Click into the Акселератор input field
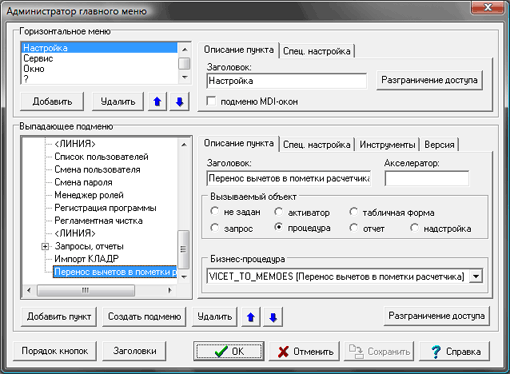Image resolution: width=510 pixels, height=374 pixels. [x=427, y=178]
